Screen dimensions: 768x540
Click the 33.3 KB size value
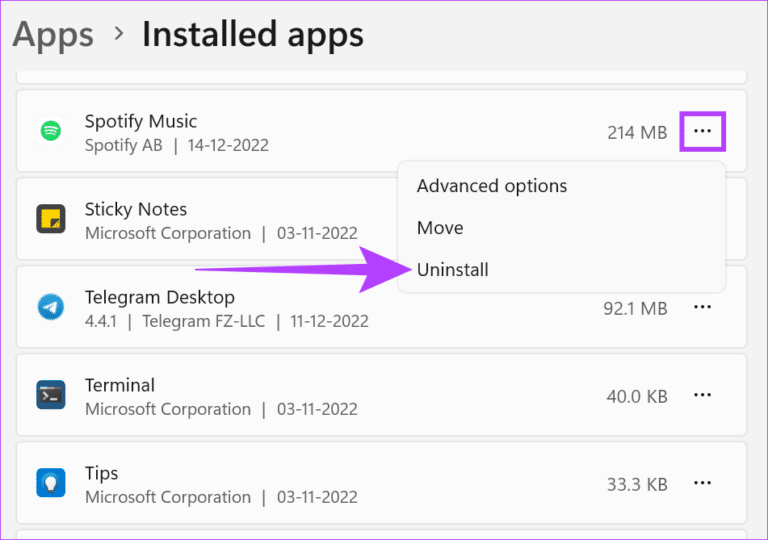637,484
